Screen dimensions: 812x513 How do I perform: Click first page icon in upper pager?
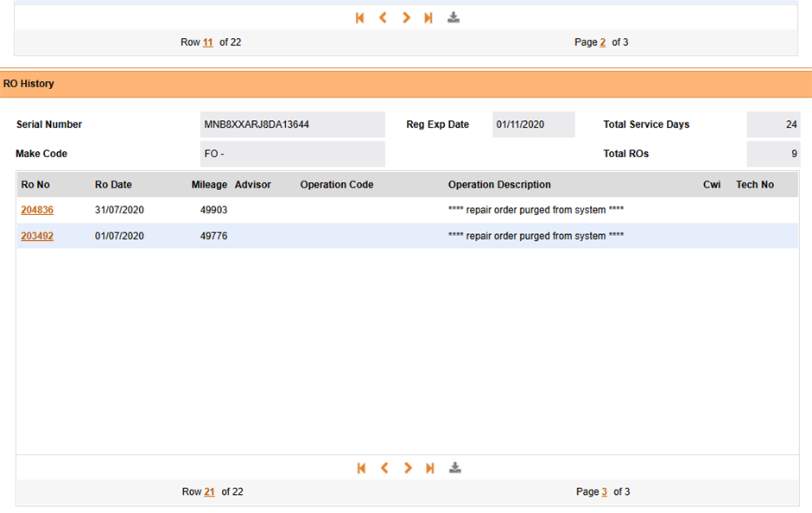pos(359,18)
